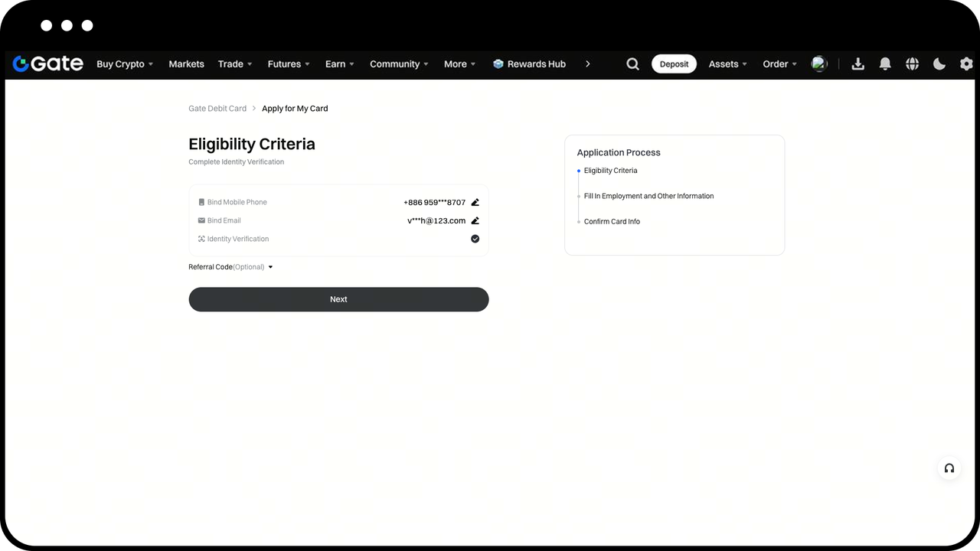Edit the bound email address

pos(475,220)
